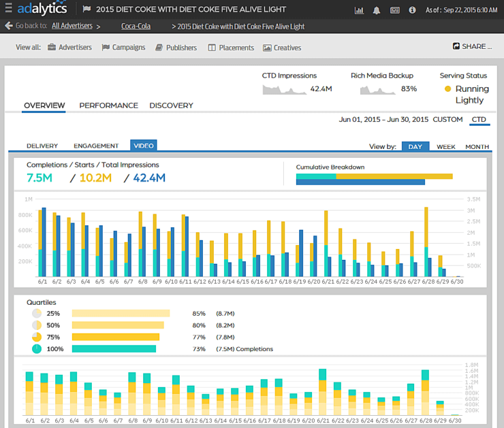Click the Campaigns flag icon
The height and width of the screenshot is (428, 504).
point(106,48)
